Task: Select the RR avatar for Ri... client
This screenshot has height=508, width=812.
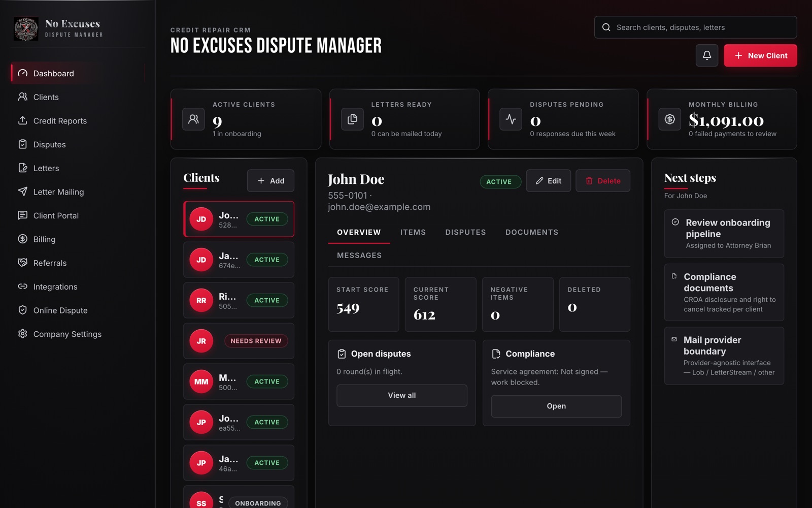Action: tap(201, 300)
